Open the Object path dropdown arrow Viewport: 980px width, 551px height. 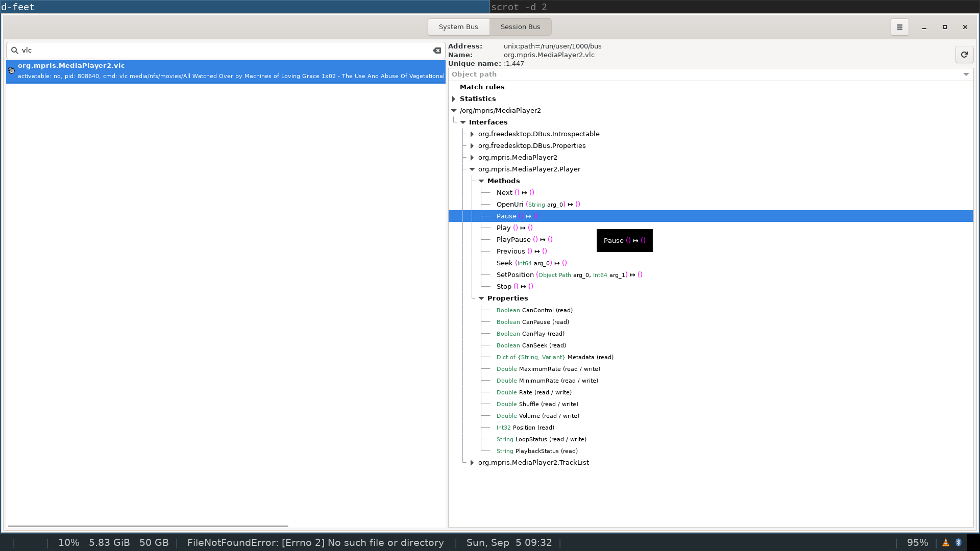[x=966, y=74]
